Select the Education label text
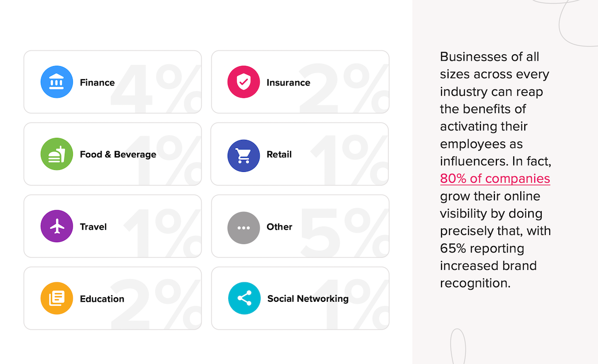This screenshot has height=364, width=598. (x=102, y=299)
